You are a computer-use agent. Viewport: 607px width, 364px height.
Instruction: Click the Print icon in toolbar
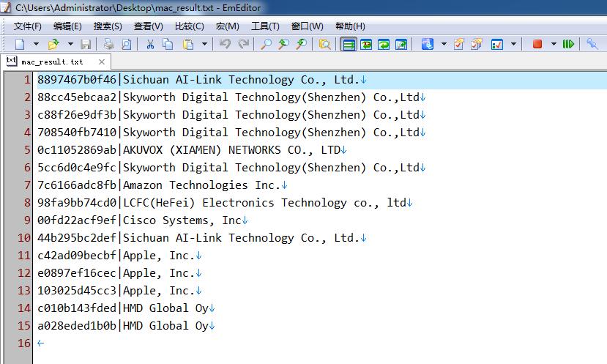pyautogui.click(x=108, y=45)
